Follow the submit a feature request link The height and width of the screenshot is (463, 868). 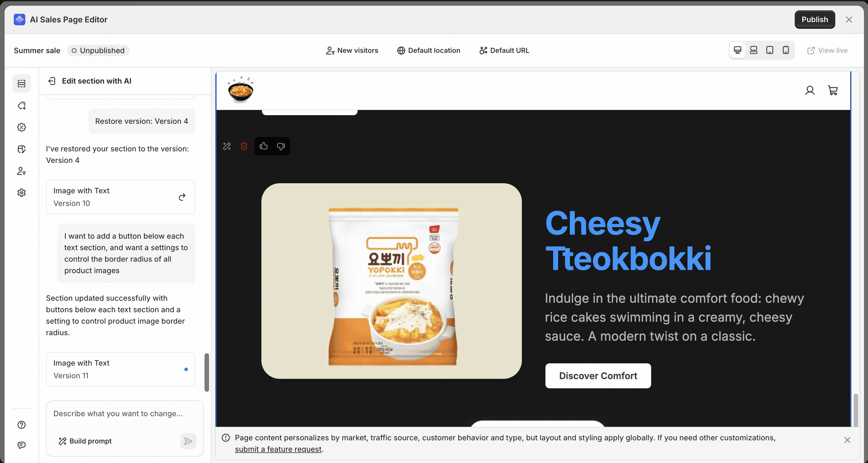pos(278,449)
